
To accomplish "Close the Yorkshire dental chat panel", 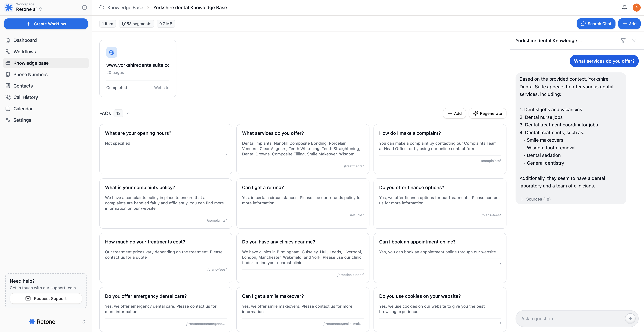I will click(x=634, y=41).
